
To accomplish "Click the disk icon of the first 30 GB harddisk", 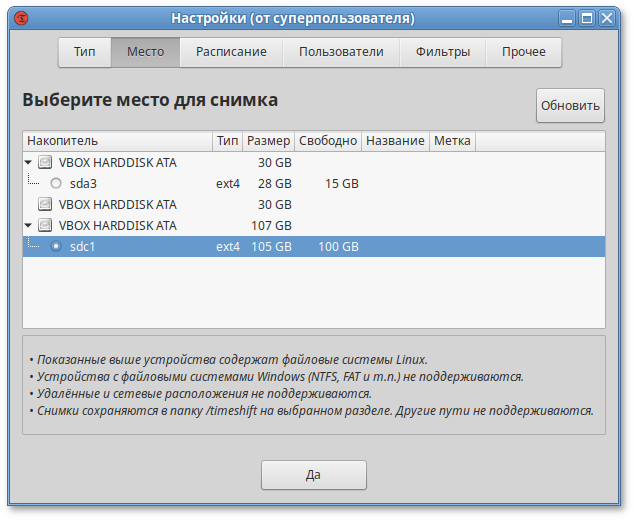I will point(45,162).
